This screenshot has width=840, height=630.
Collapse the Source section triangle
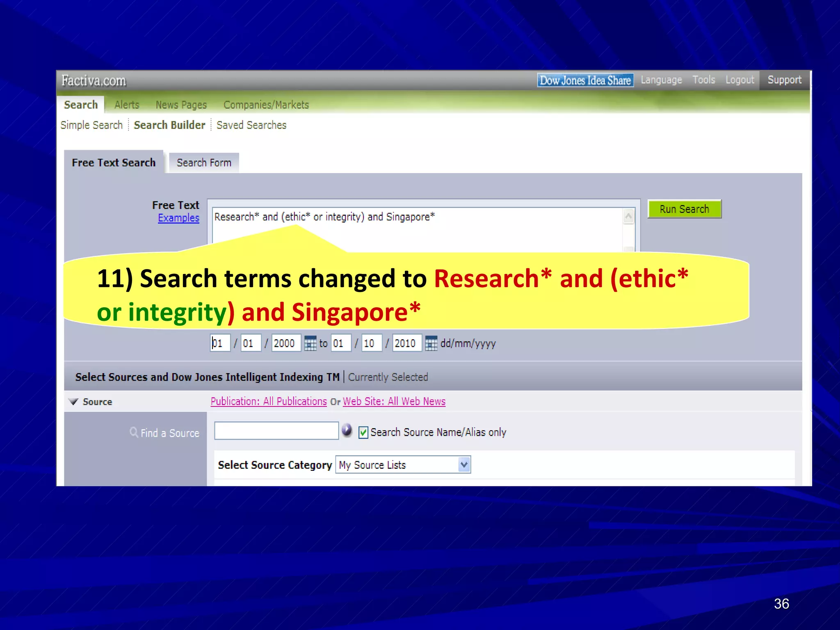[74, 402]
